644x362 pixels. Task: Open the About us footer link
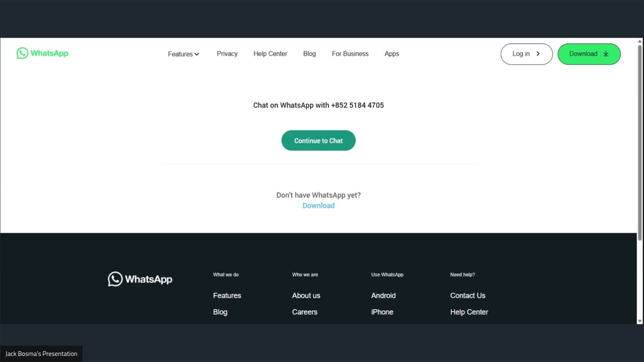[x=306, y=296]
